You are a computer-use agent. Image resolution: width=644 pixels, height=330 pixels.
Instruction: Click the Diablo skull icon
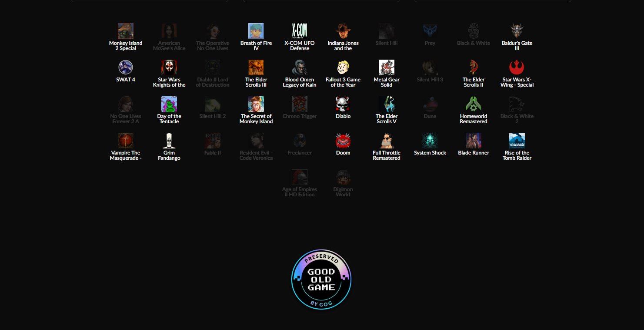[343, 104]
